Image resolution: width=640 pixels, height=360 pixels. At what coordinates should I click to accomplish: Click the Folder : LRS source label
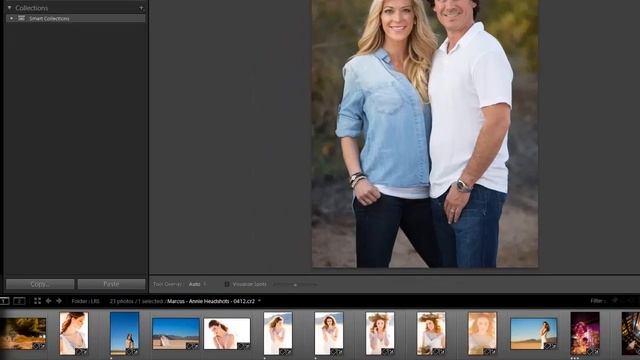pyautogui.click(x=85, y=301)
